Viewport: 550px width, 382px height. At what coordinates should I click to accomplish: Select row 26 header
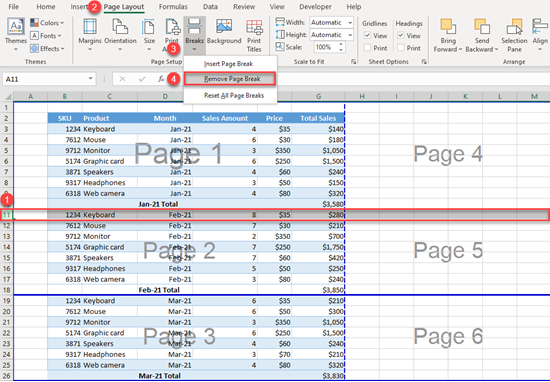point(6,376)
